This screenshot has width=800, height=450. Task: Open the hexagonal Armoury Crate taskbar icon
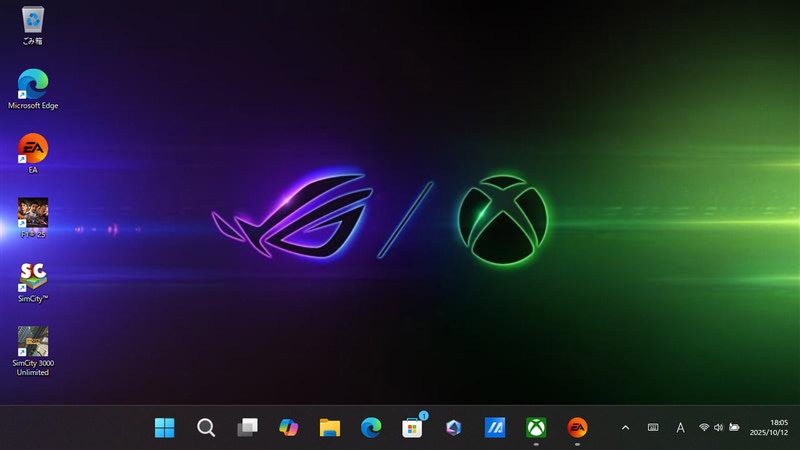(454, 428)
